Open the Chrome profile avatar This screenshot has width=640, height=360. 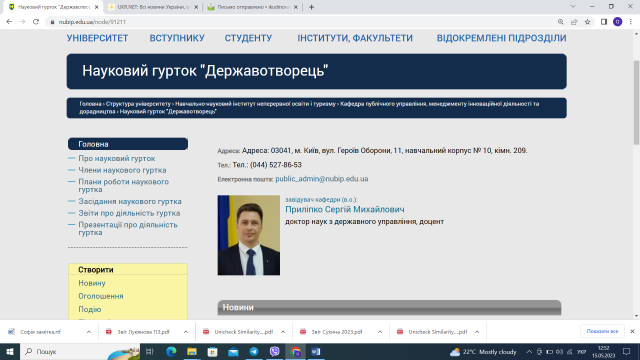coord(618,22)
